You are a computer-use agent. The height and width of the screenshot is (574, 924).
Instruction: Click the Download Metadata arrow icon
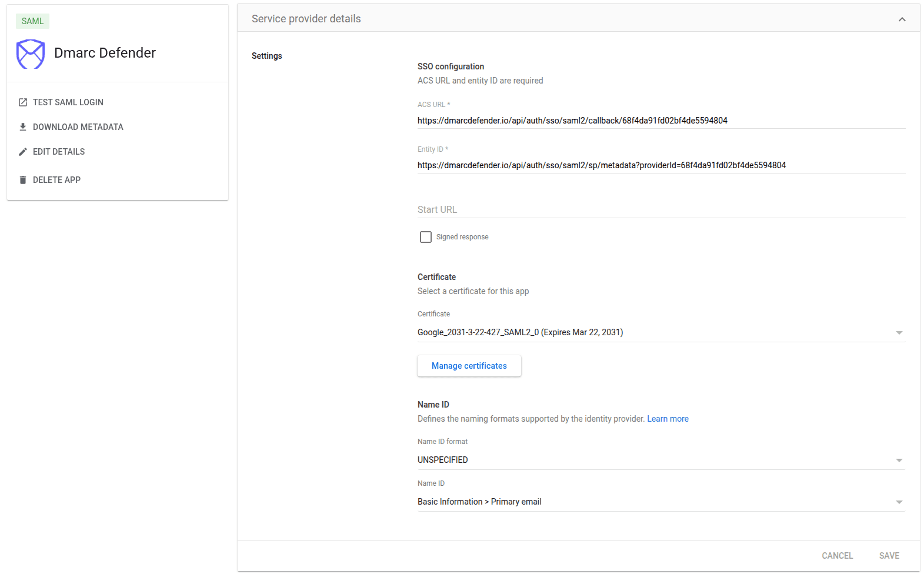click(x=23, y=127)
